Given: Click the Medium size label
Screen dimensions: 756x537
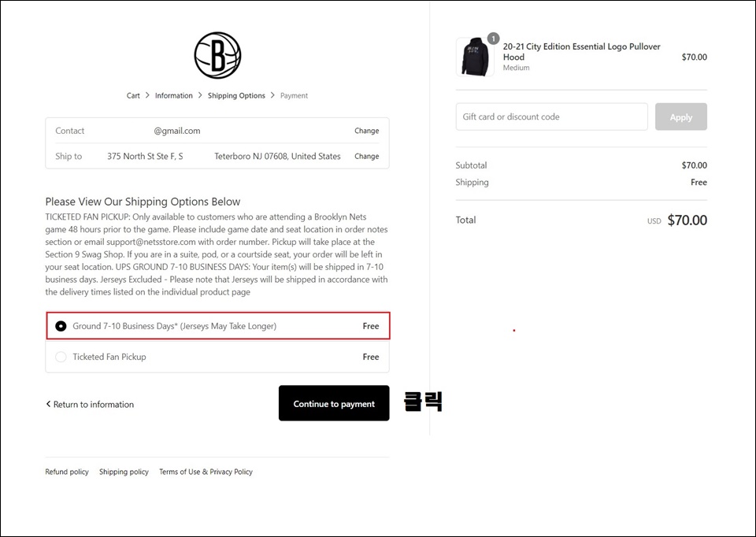Looking at the screenshot, I should pos(516,68).
